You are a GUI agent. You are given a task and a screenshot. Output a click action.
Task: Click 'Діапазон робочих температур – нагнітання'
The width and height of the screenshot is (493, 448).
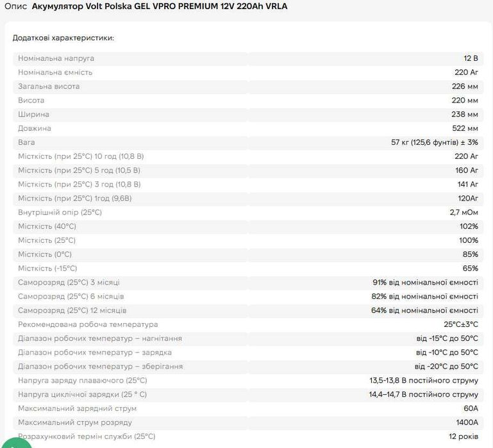click(100, 338)
